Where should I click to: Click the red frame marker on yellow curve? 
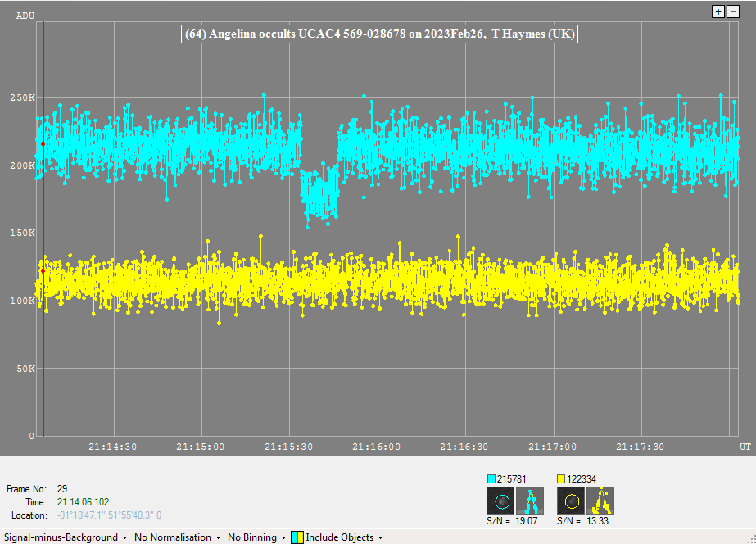coord(43,270)
